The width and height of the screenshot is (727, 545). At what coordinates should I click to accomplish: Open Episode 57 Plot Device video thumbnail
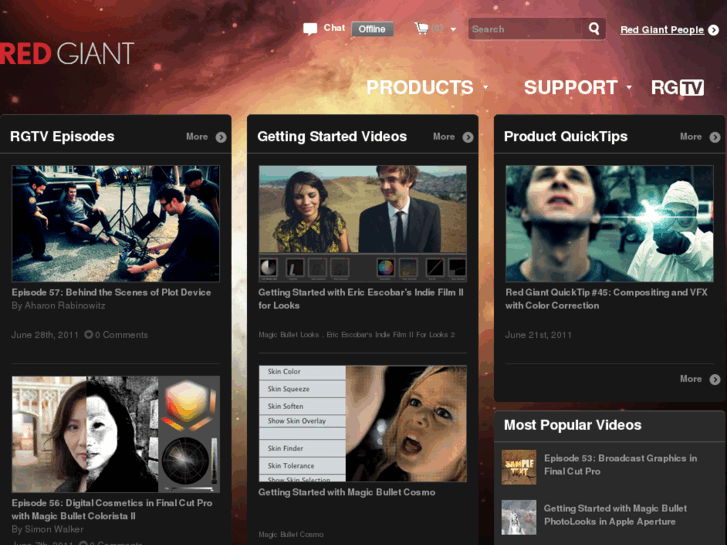pos(115,224)
